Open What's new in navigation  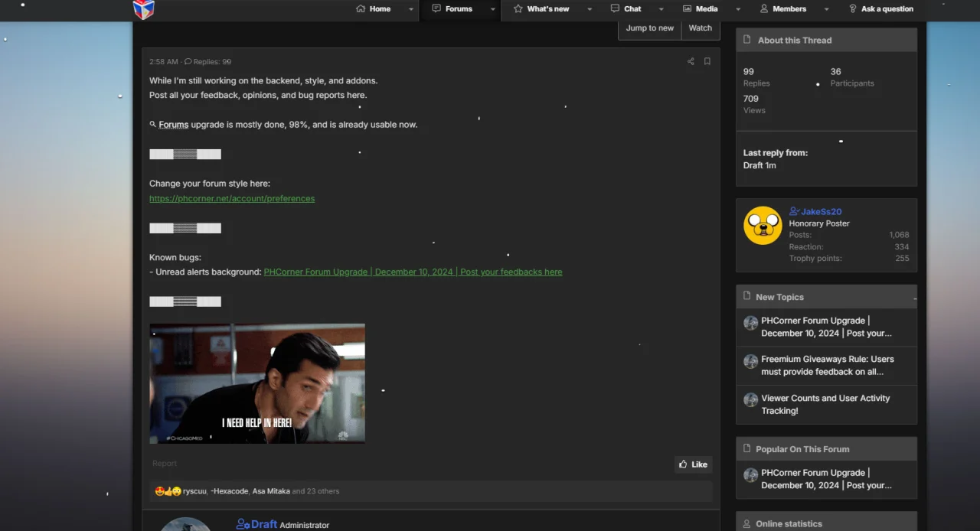point(541,9)
